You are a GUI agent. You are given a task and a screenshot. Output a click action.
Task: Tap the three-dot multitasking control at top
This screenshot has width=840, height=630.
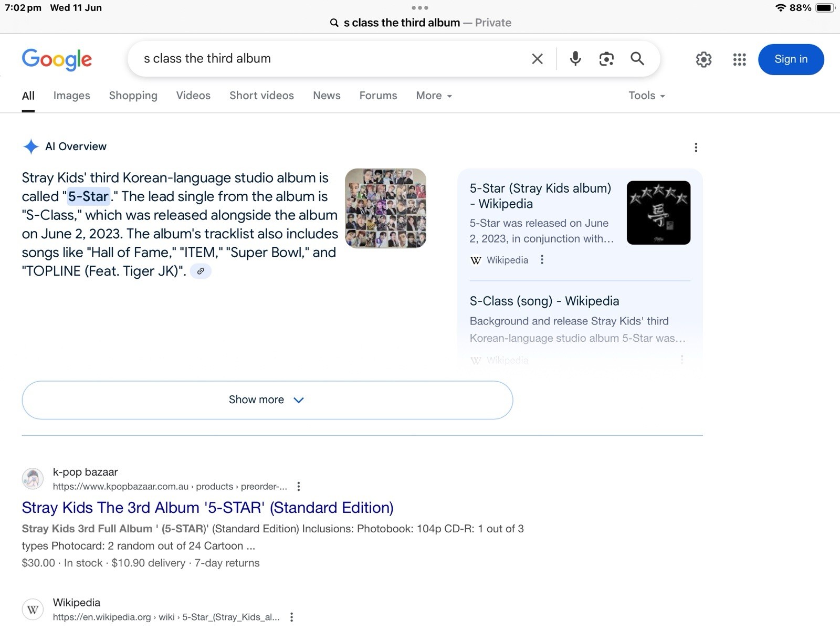click(x=420, y=8)
